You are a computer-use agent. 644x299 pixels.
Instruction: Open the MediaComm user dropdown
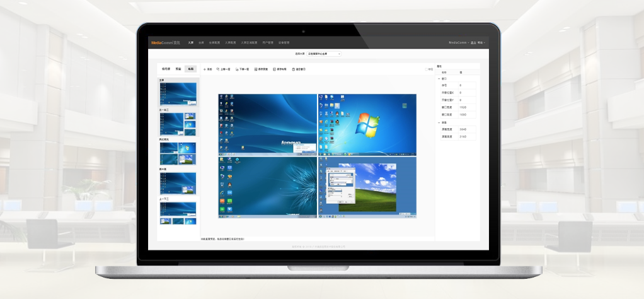(459, 42)
